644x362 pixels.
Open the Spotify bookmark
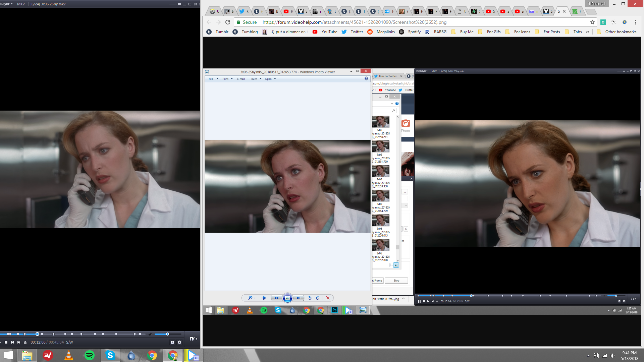(x=410, y=32)
